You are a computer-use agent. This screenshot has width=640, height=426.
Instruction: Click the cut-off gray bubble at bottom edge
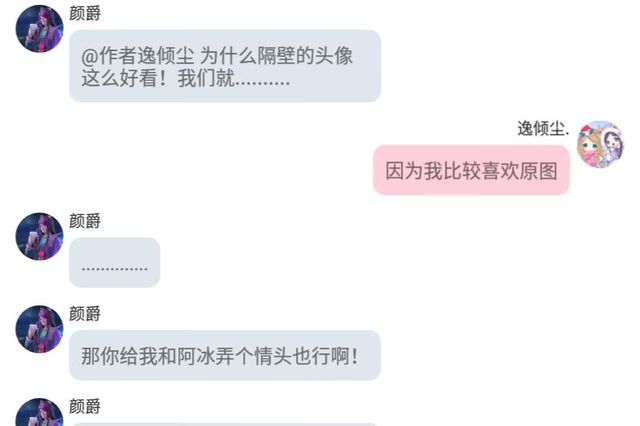point(225,424)
